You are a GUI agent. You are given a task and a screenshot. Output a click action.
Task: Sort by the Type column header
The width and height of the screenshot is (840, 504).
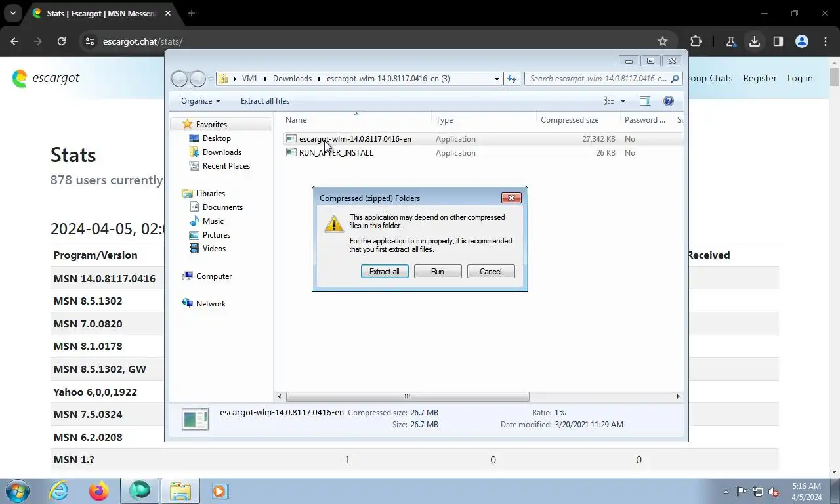(484, 120)
